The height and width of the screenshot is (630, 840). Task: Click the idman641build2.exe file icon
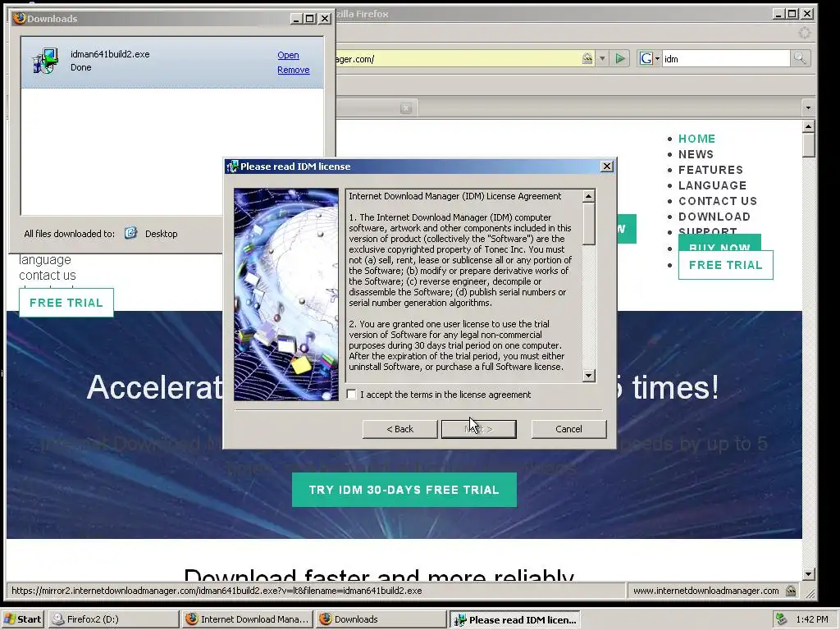coord(46,61)
